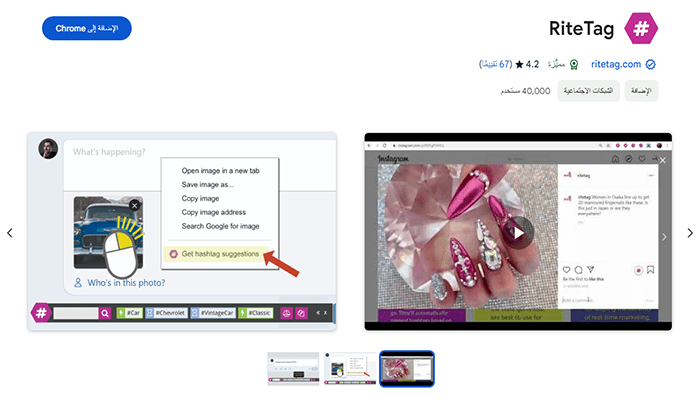
Task: Choose 'Get hashtag suggestions' from context menu
Action: pos(220,254)
